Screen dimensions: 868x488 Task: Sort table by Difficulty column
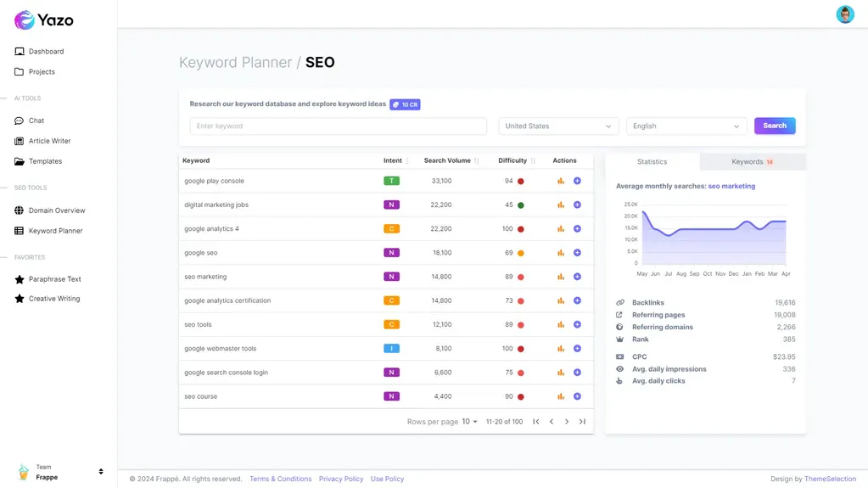[533, 160]
